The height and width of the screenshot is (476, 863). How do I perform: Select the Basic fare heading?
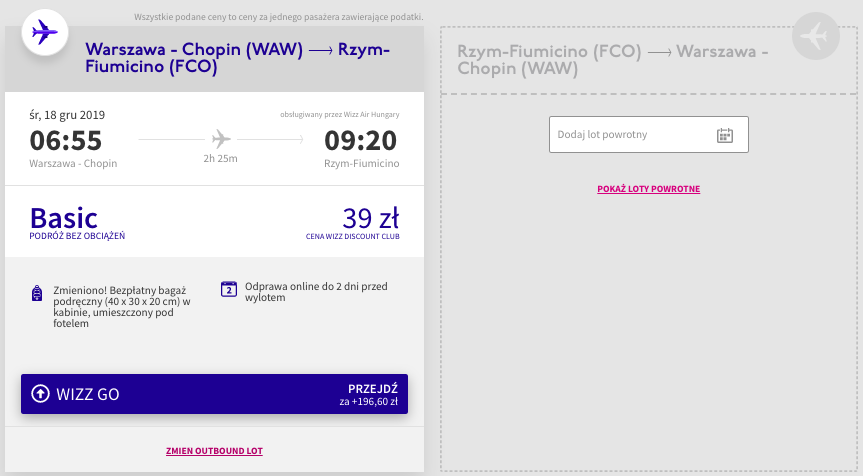coord(64,218)
